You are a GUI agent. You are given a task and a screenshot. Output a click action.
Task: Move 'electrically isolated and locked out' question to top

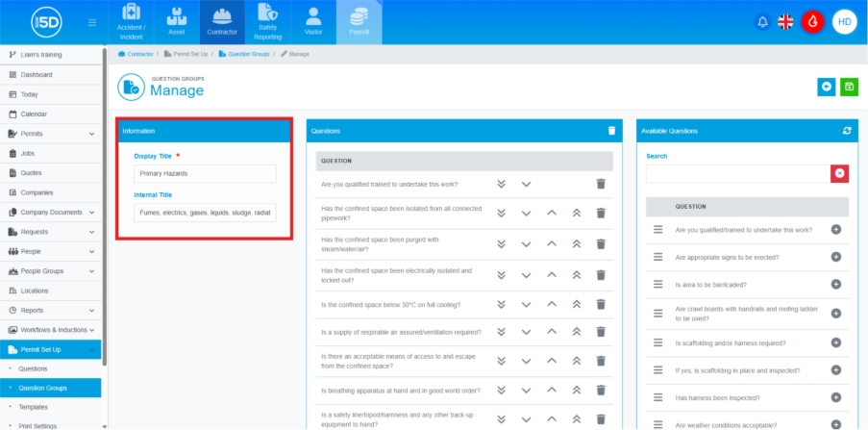pyautogui.click(x=577, y=275)
